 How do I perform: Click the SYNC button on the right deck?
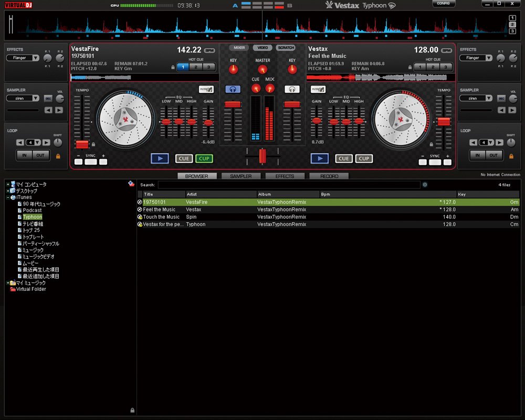coord(435,162)
